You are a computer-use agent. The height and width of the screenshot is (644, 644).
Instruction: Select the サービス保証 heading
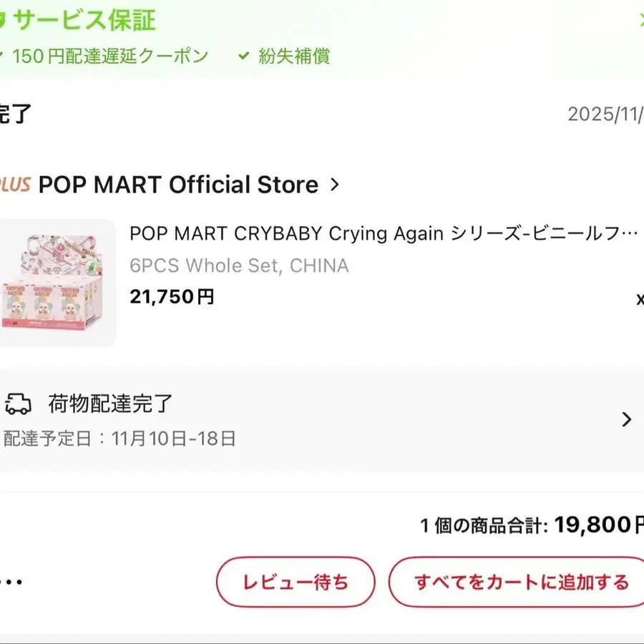[84, 21]
